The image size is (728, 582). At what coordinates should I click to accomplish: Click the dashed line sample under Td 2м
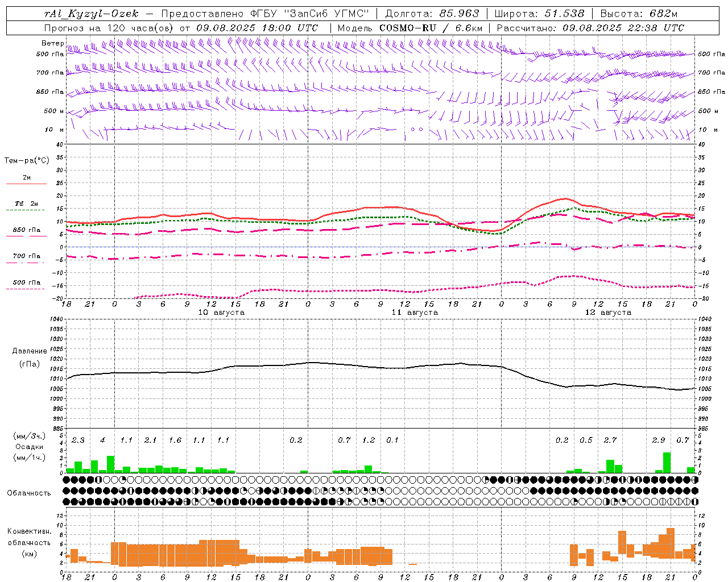(x=25, y=210)
